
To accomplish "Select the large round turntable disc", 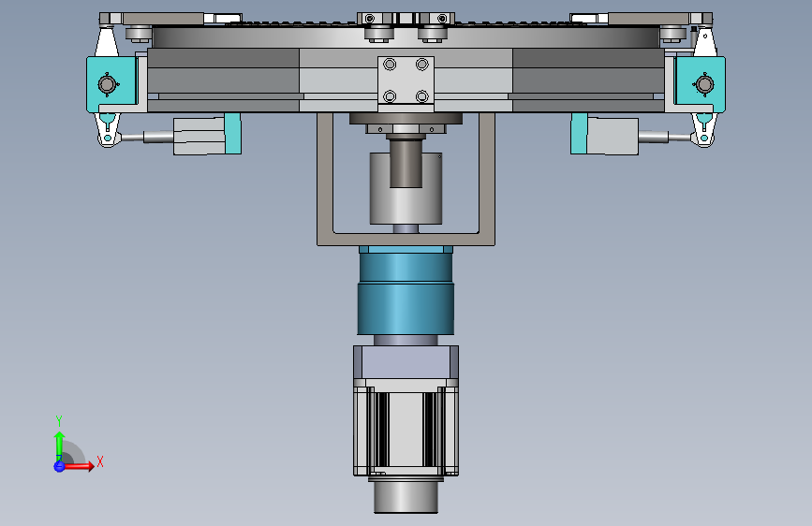I will [406, 37].
